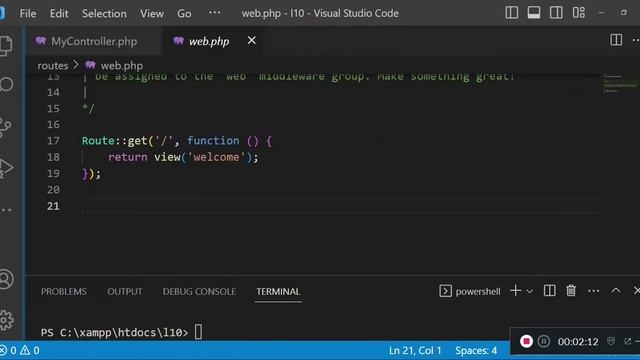This screenshot has width=640, height=360.
Task: Select the web.php editor tab
Action: point(209,41)
